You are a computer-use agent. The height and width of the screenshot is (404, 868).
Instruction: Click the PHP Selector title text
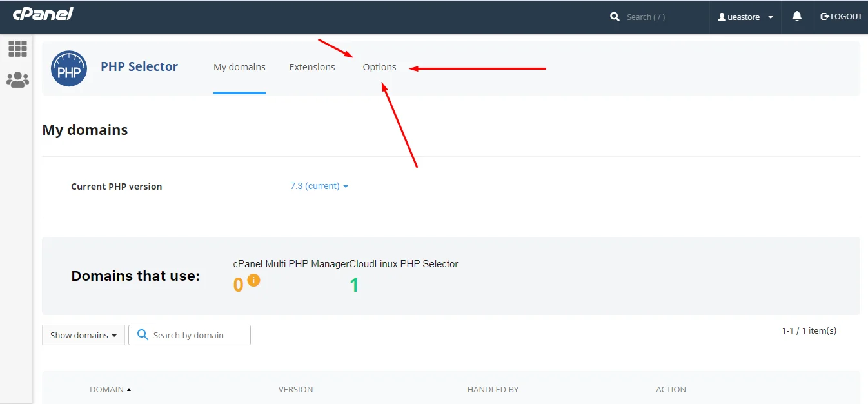[x=139, y=66]
